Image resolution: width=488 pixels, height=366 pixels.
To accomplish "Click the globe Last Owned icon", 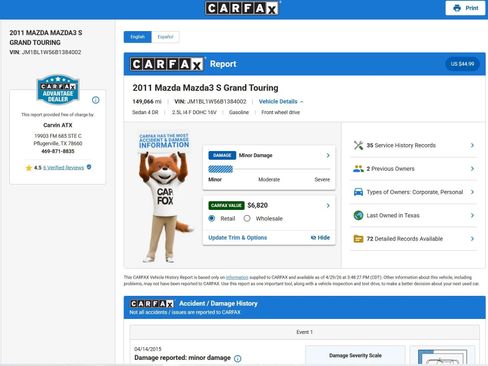I will point(358,215).
